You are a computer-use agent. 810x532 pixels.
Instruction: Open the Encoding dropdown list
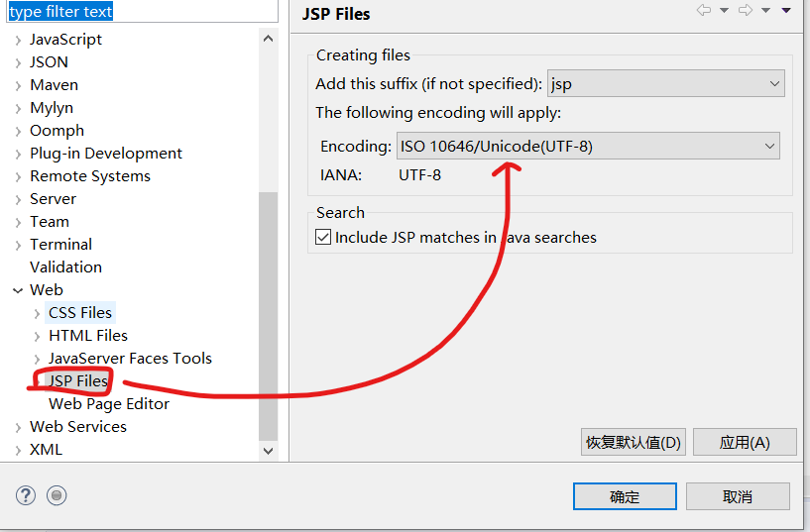click(588, 146)
